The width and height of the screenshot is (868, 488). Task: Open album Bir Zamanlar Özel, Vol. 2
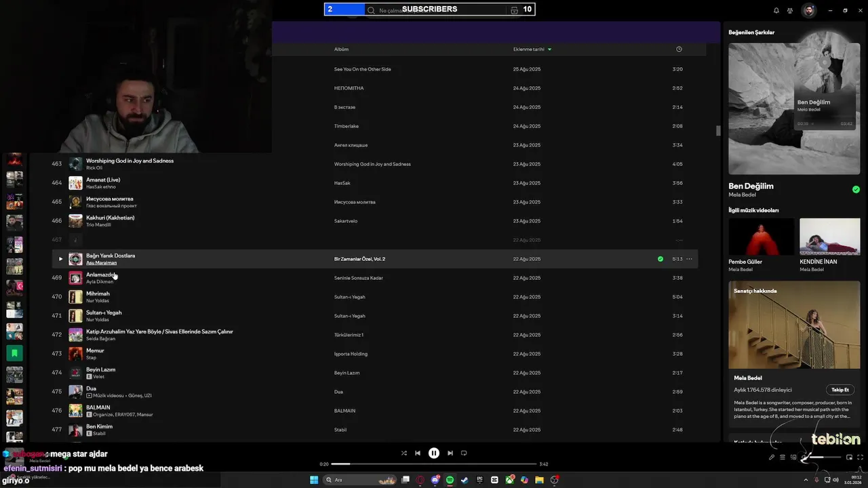[359, 259]
